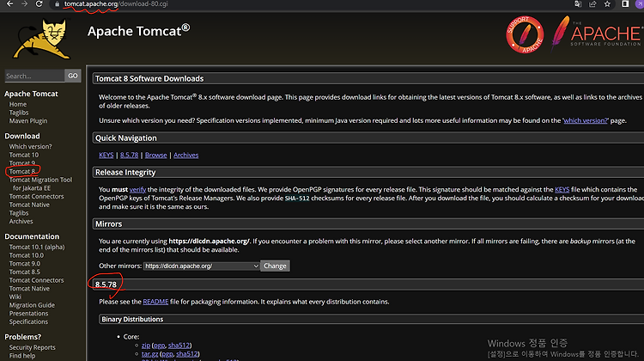Click the Apache Software Foundation feather logo
Viewport: 644px width, 361px height.
(597, 33)
